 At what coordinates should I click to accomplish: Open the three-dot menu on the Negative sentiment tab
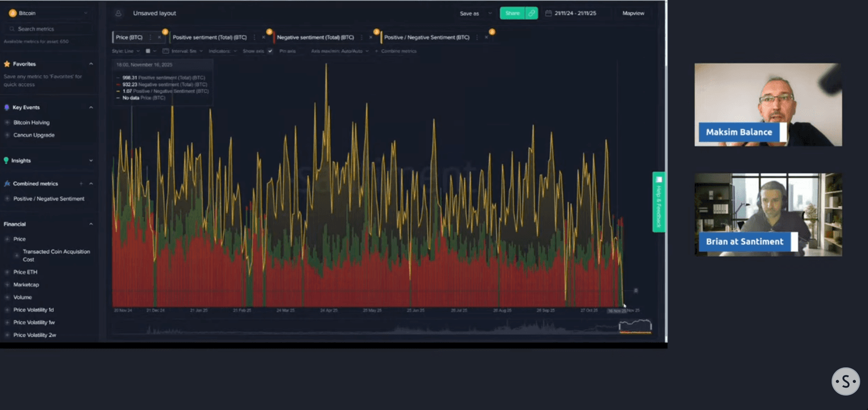[362, 38]
